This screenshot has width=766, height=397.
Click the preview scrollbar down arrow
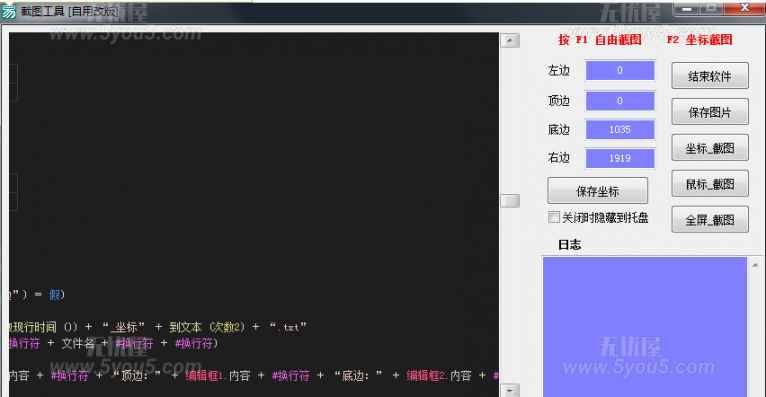(x=510, y=390)
